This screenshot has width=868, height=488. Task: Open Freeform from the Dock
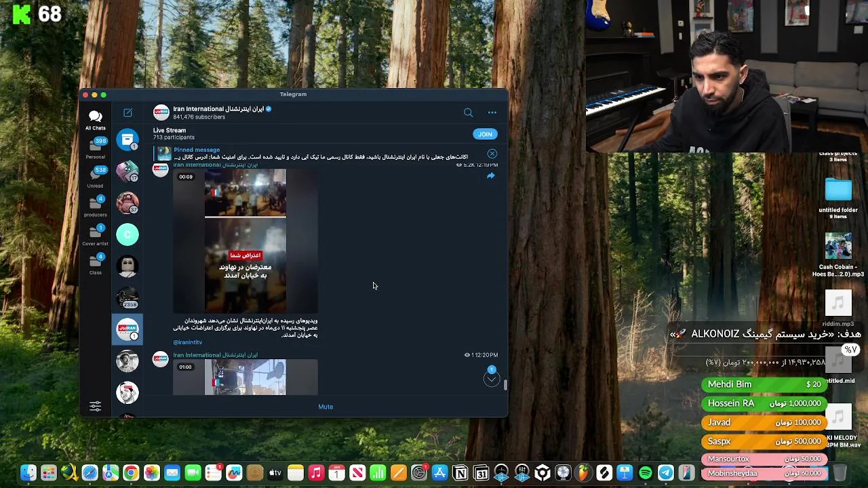(234, 473)
